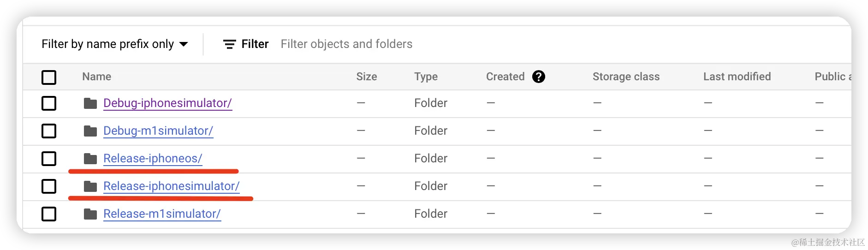Click folder icon beside Release-iphonesimulator
The height and width of the screenshot is (250, 868).
pos(90,186)
